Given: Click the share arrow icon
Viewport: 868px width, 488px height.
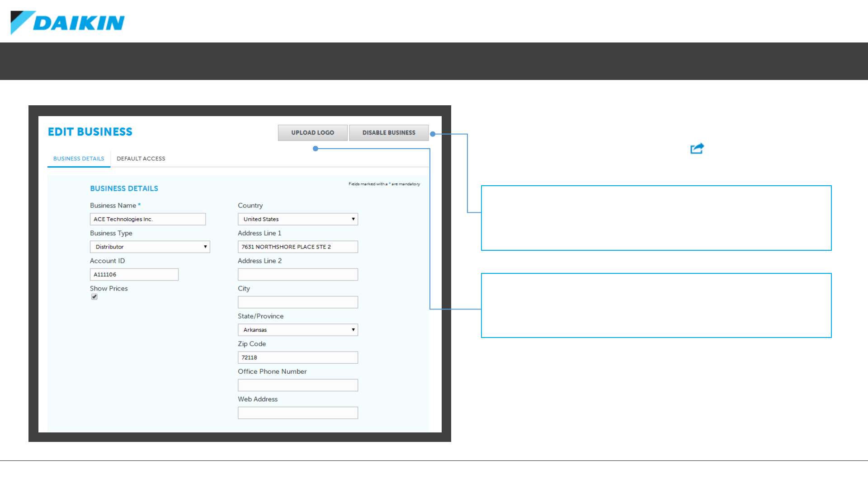Looking at the screenshot, I should (697, 149).
